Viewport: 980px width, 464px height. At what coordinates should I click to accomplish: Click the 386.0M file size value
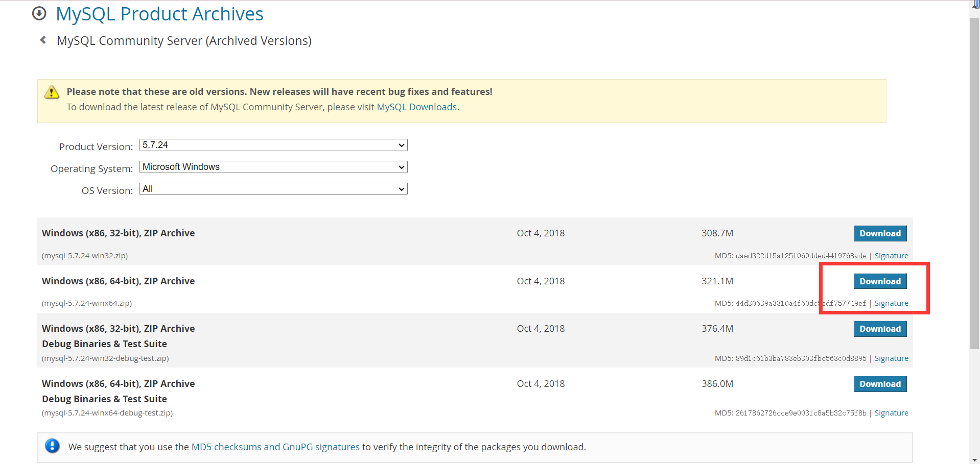(x=717, y=384)
